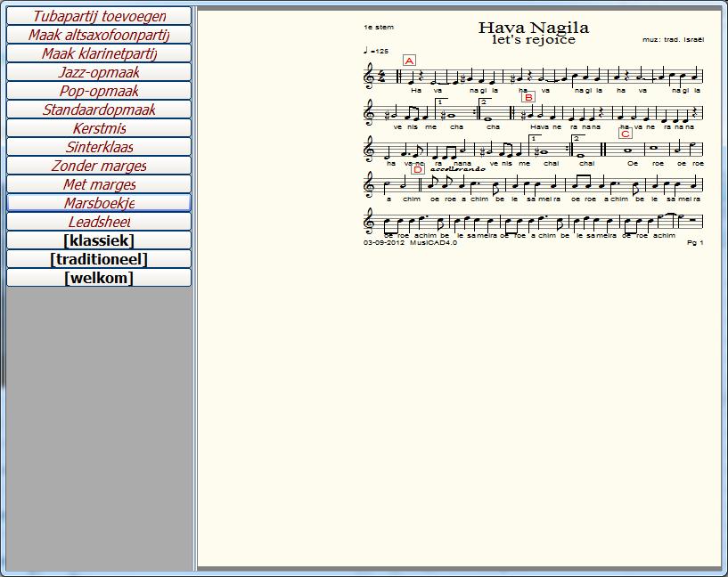Click the tempo marking =125
This screenshot has height=577, width=728.
376,51
